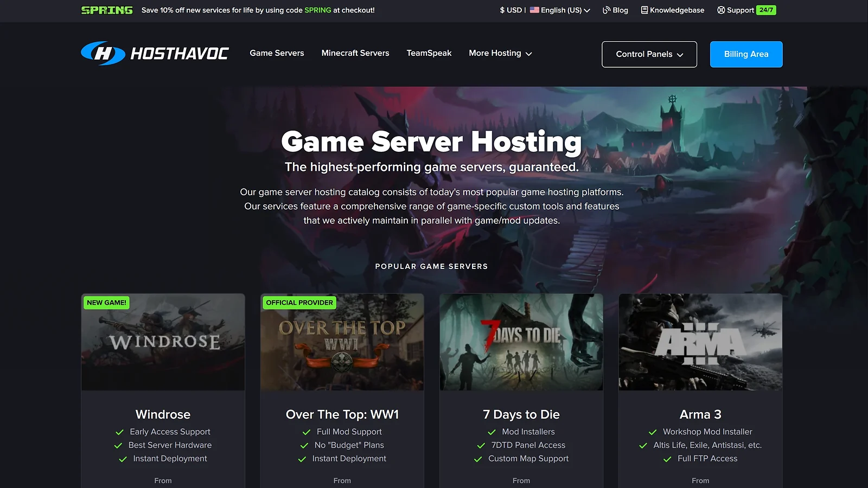Open the Over The Top WWI thumbnail
This screenshot has height=488, width=868.
click(342, 342)
